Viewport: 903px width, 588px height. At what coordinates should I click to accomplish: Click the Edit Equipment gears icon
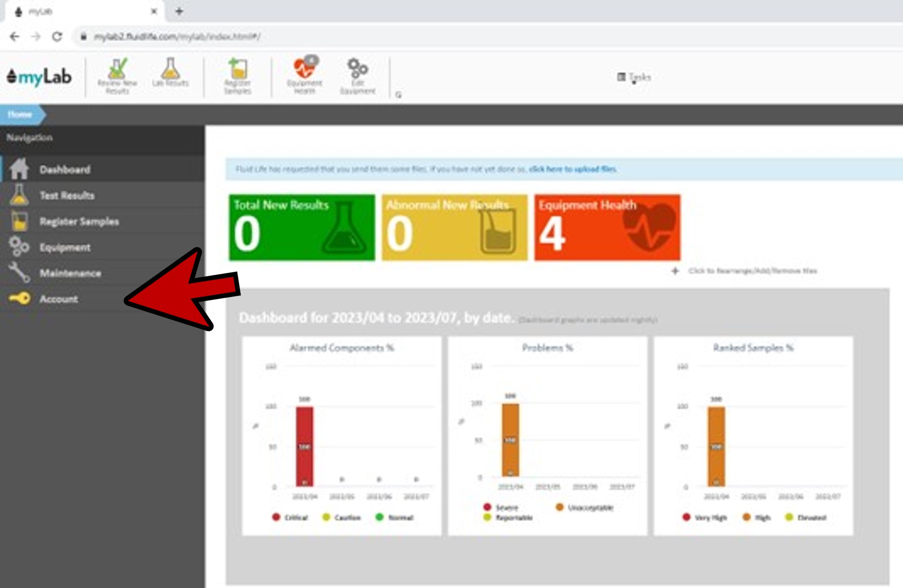[358, 76]
